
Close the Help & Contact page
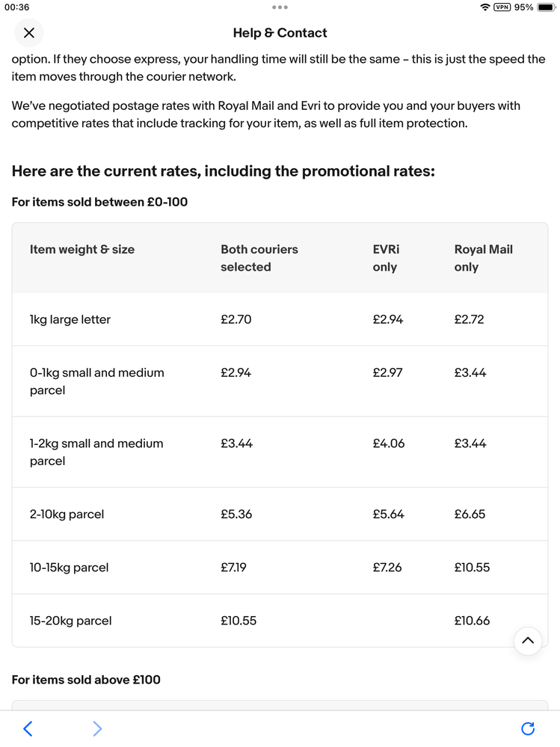pyautogui.click(x=28, y=33)
